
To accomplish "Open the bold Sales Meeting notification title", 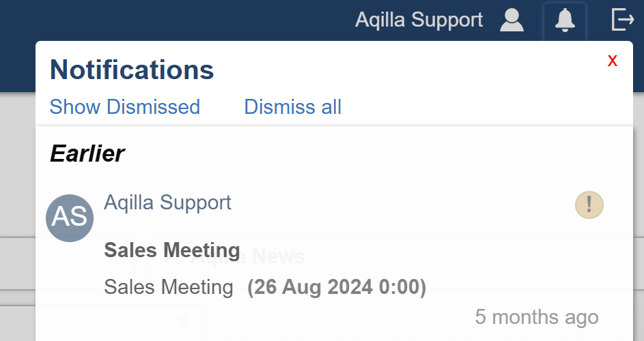I will (172, 250).
